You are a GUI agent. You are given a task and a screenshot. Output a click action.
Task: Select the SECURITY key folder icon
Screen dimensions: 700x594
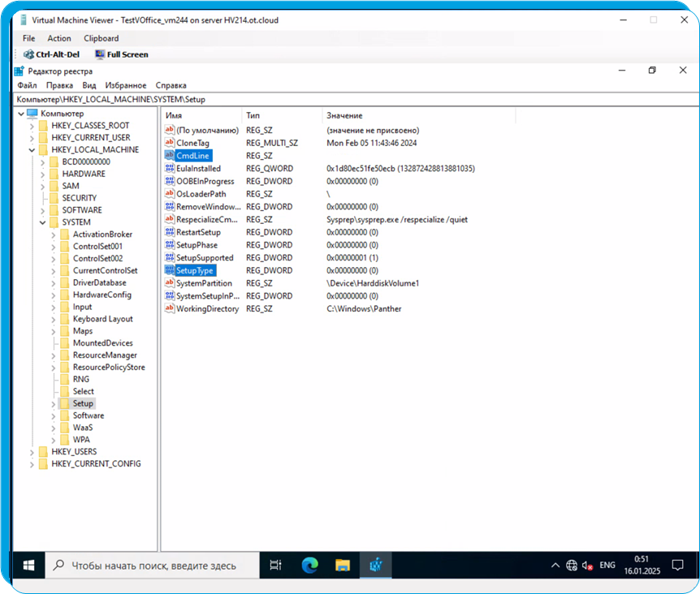point(54,198)
